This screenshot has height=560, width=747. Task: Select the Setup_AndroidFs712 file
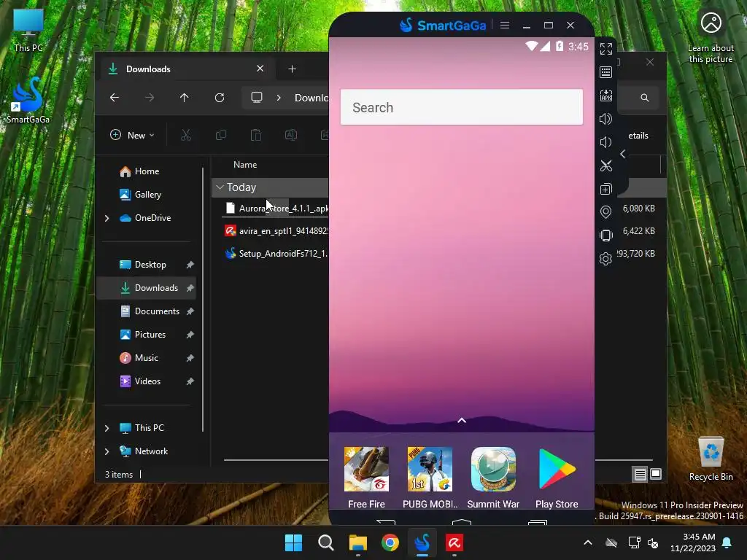click(276, 253)
